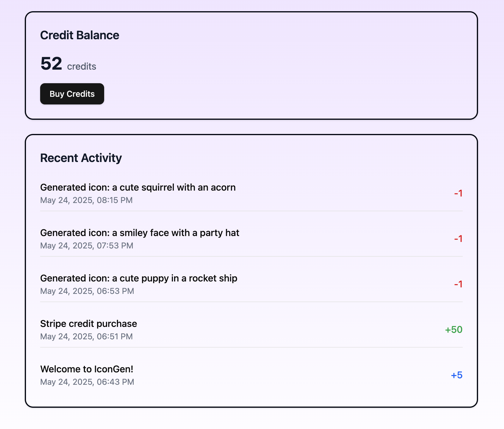Click the Buy Credits button
Screen dimensions: 504x429
point(72,94)
